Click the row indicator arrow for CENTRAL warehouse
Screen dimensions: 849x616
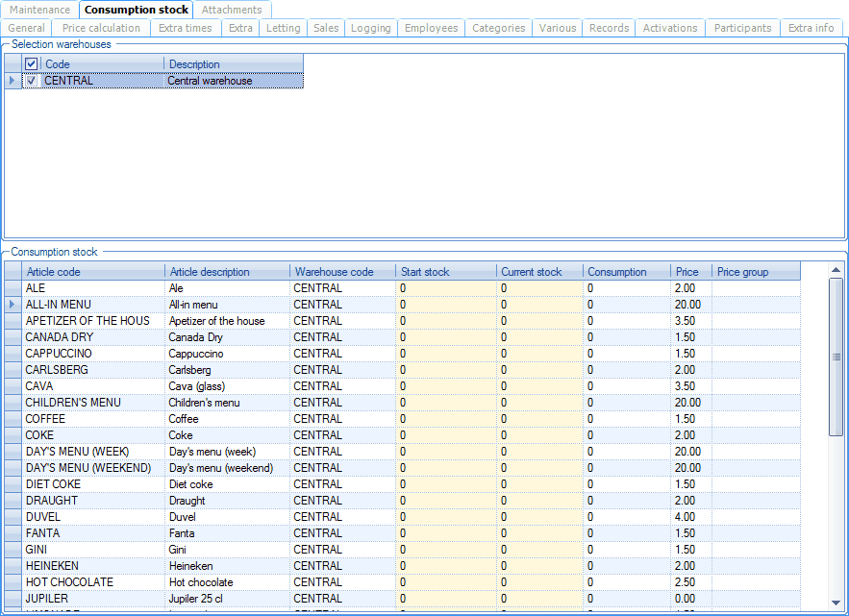[x=12, y=81]
